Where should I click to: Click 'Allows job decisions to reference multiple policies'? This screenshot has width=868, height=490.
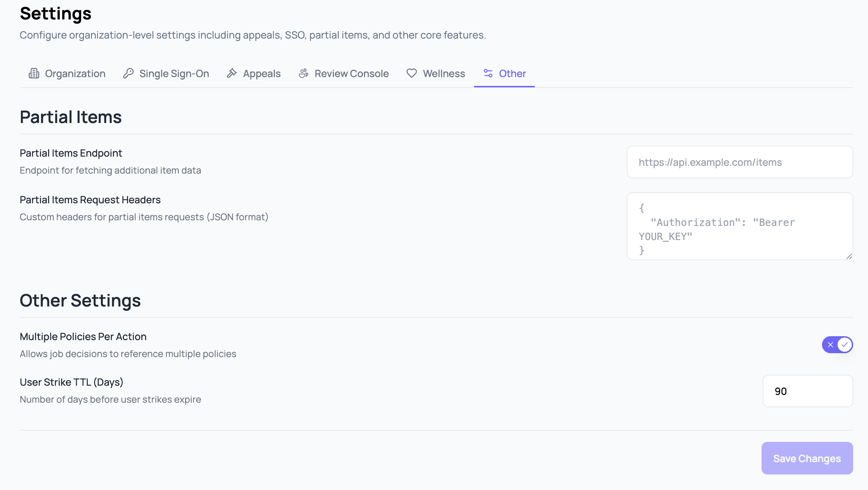click(x=128, y=354)
